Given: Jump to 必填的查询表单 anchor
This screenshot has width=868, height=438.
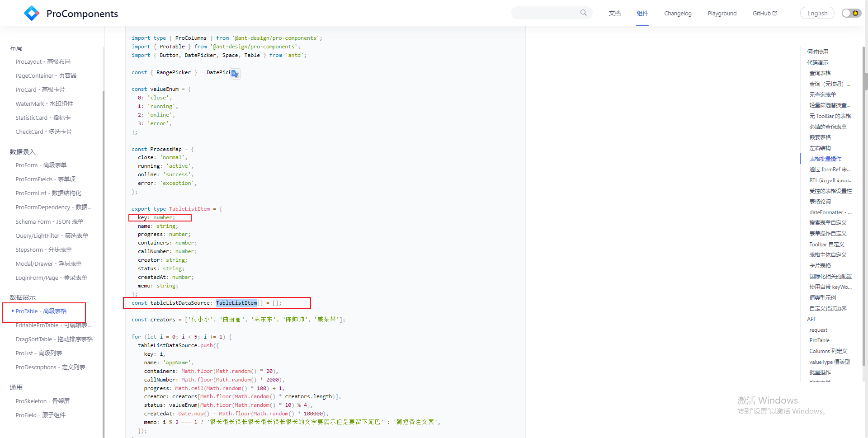Looking at the screenshot, I should coord(828,127).
